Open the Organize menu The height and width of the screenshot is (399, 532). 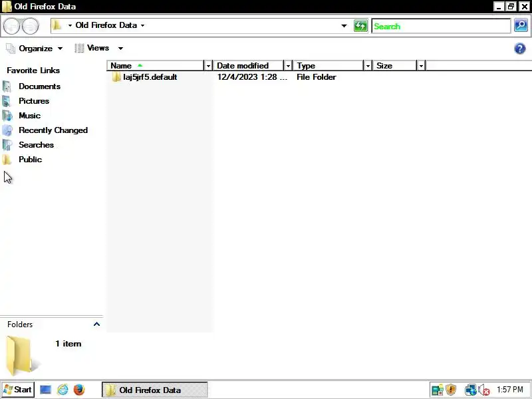click(35, 49)
